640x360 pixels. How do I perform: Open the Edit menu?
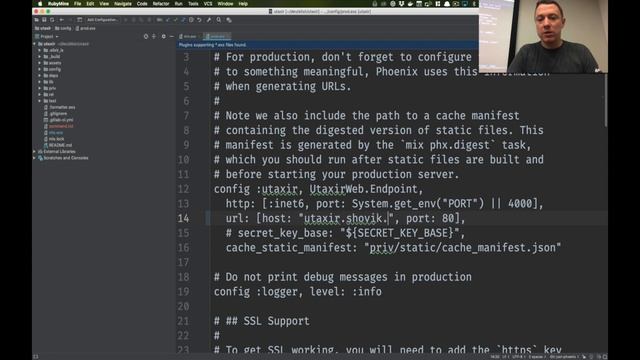pyautogui.click(x=90, y=4)
